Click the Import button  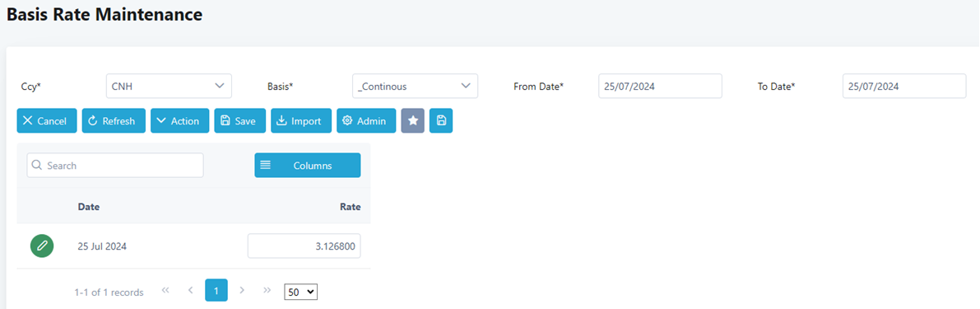click(x=301, y=121)
